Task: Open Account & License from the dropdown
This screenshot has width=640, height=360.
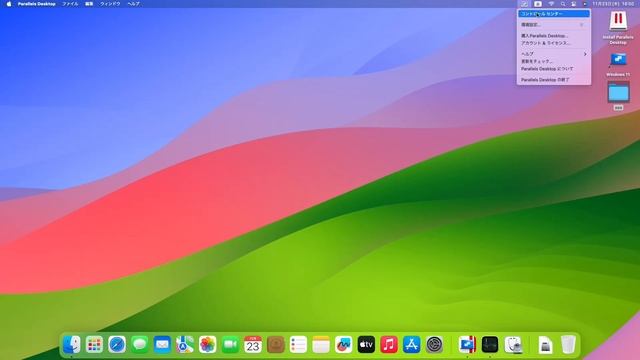Action: (554, 43)
